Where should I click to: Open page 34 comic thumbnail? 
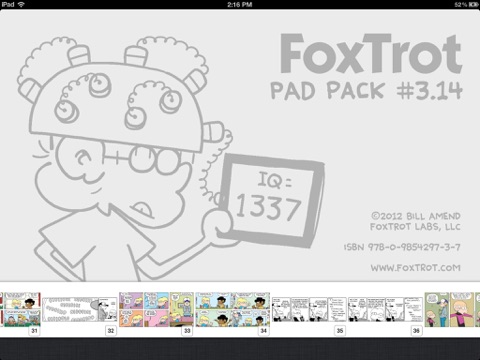coord(233,310)
